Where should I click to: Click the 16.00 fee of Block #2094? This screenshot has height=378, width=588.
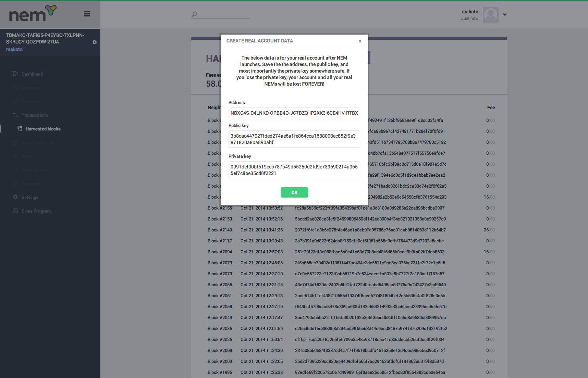489,252
